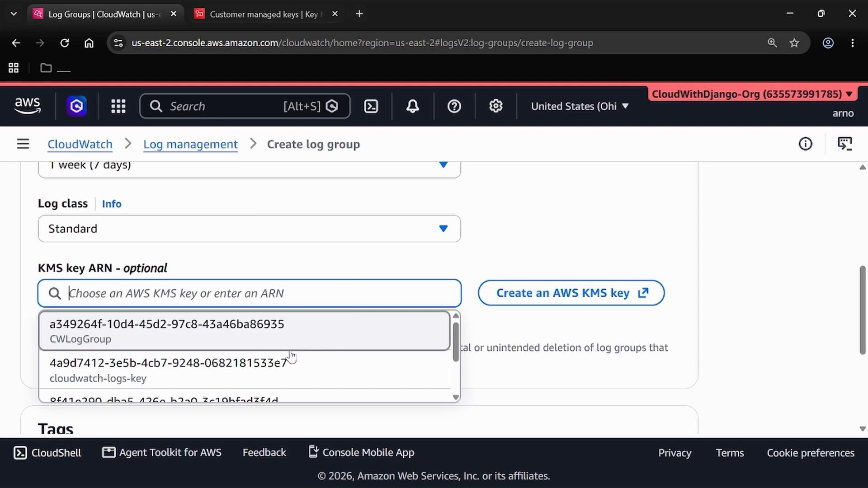This screenshot has width=868, height=488.
Task: Open the tutorials panel icon beside info
Action: coord(845,144)
